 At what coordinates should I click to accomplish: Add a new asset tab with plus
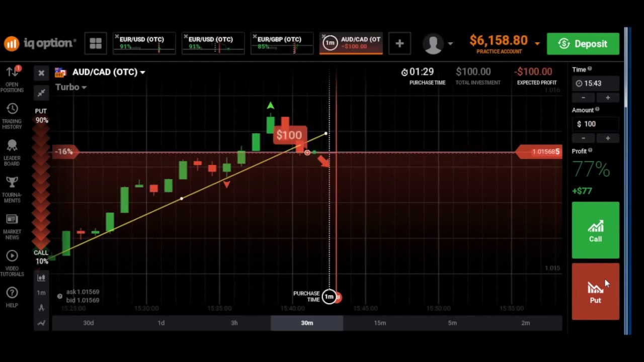399,44
